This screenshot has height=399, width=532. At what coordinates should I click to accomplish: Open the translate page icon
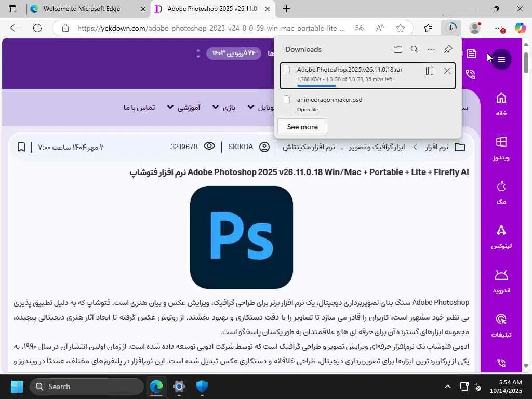coord(359,28)
